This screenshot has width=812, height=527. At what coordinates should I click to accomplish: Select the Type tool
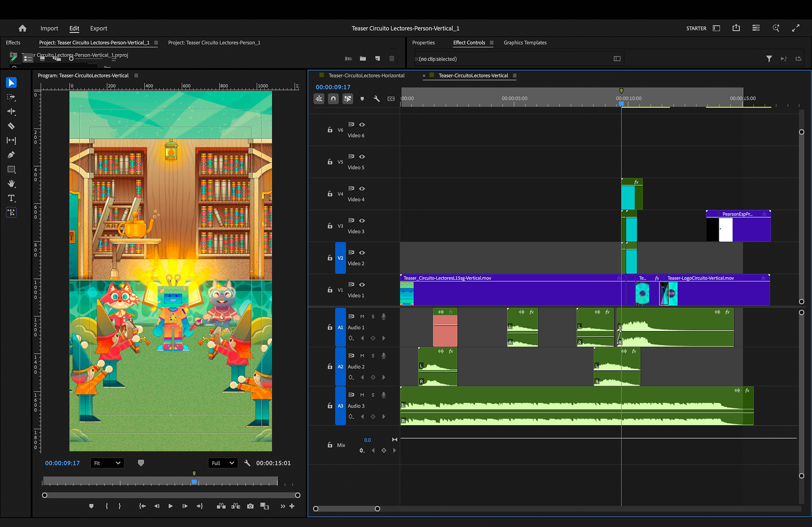tap(11, 198)
